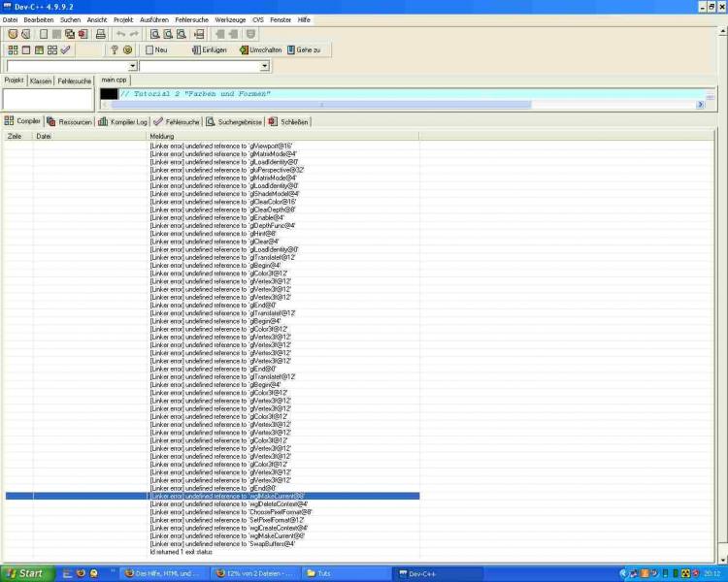The width and height of the screenshot is (728, 582).
Task: Click the Close file icon in the toolbar
Action: [83, 34]
